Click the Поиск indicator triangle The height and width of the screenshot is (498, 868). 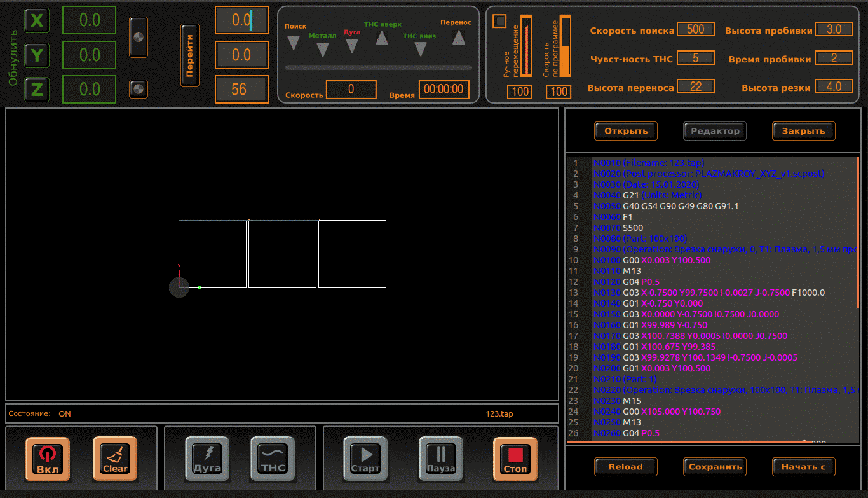click(293, 43)
